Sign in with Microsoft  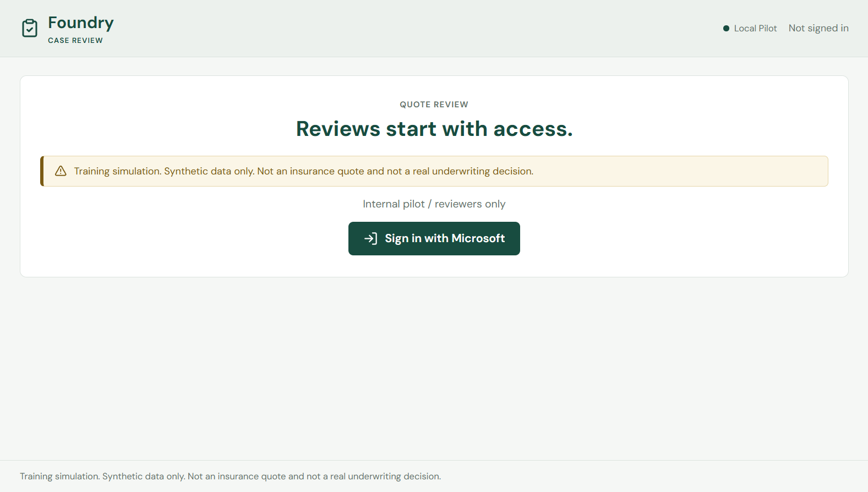click(x=434, y=238)
